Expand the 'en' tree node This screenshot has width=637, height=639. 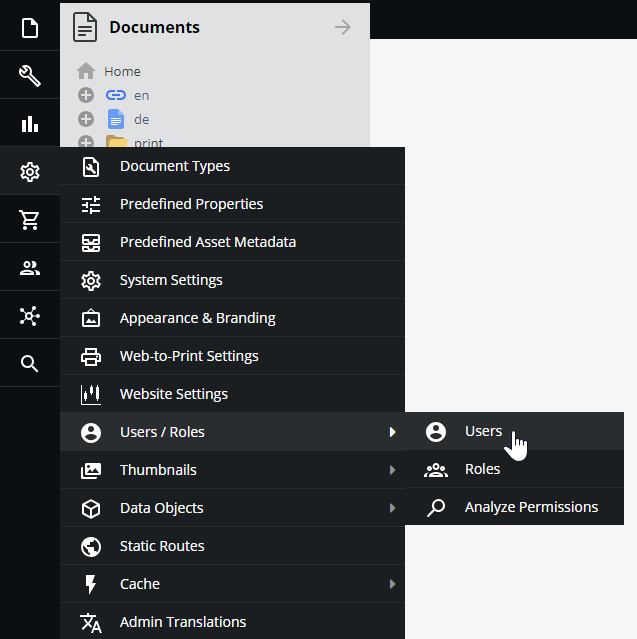(x=86, y=95)
